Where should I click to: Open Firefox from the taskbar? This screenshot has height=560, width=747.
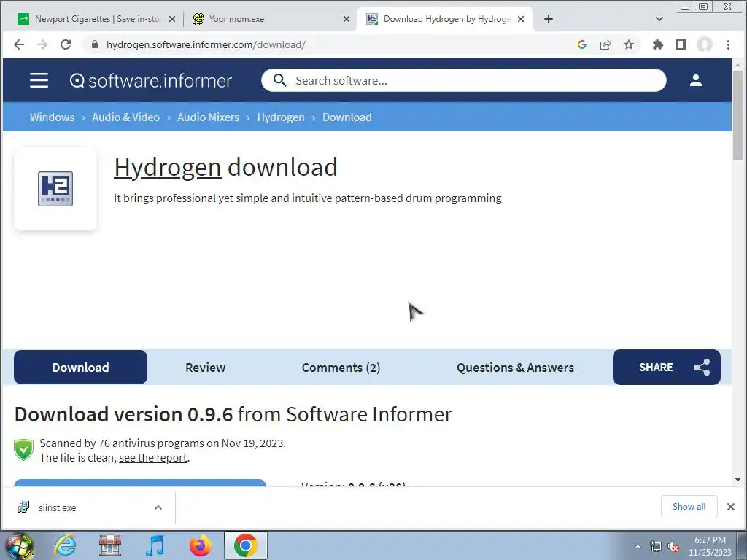coord(200,545)
